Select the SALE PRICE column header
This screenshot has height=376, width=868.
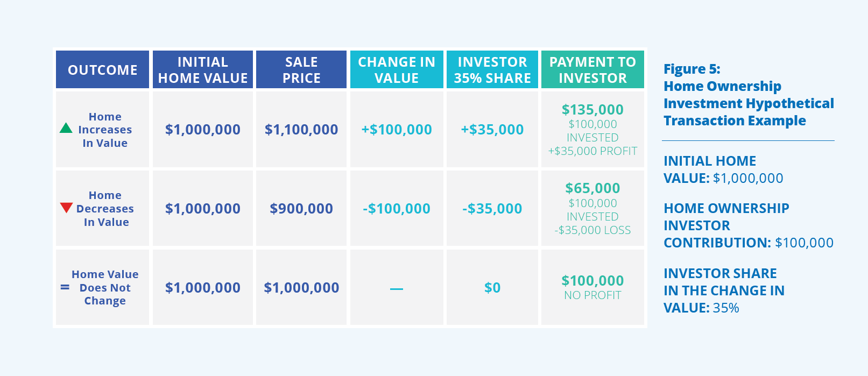(301, 69)
